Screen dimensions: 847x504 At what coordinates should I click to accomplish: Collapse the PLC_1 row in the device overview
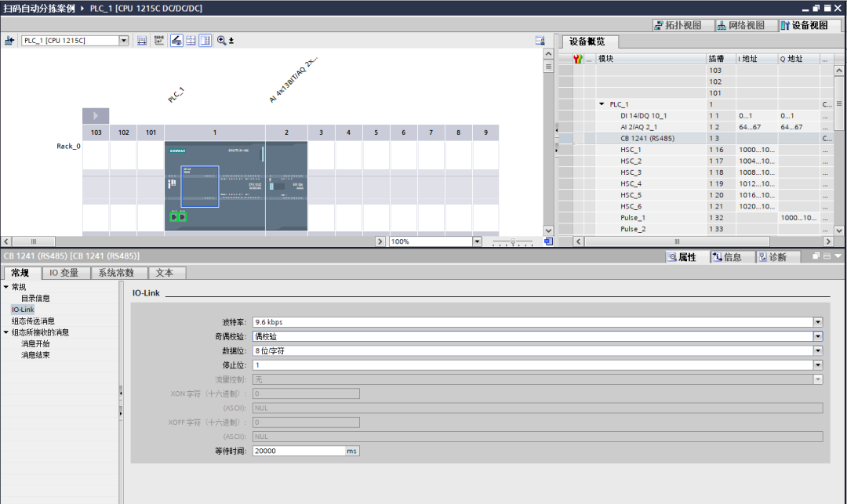click(602, 104)
